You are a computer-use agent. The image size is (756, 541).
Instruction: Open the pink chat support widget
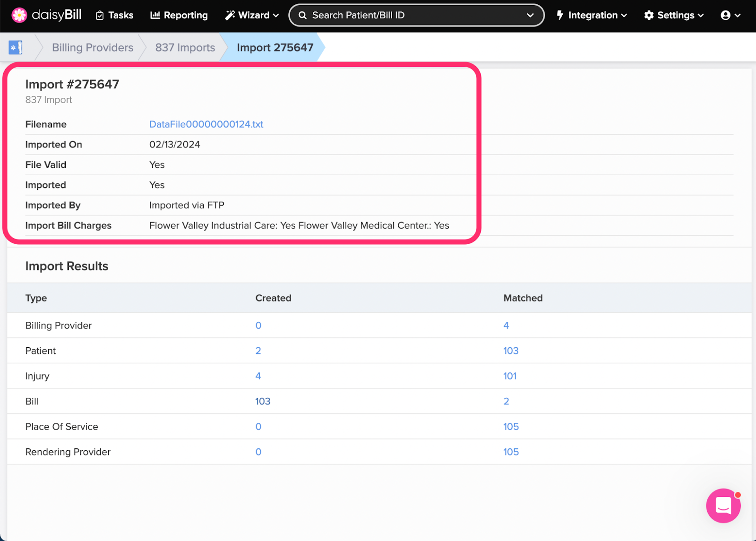(723, 506)
